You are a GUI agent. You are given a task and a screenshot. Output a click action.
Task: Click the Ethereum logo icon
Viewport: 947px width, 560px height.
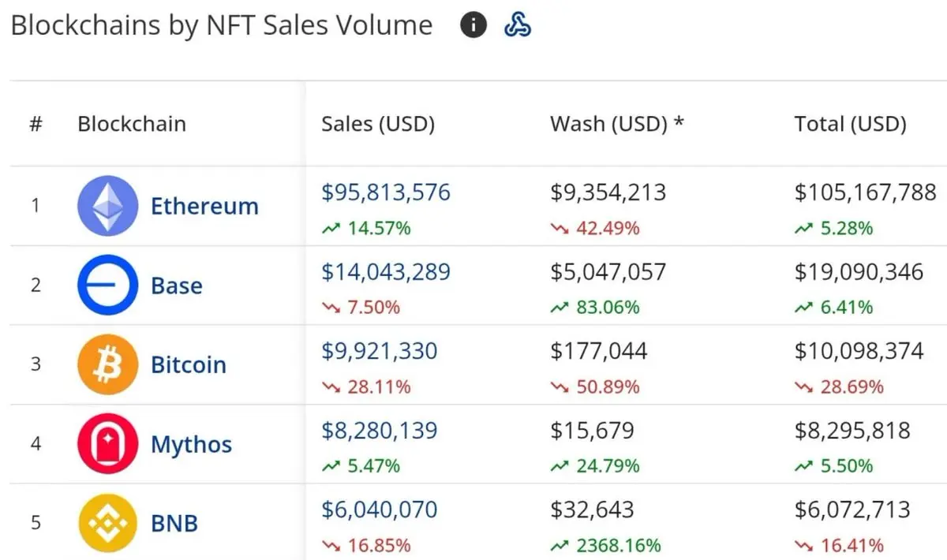coord(107,205)
